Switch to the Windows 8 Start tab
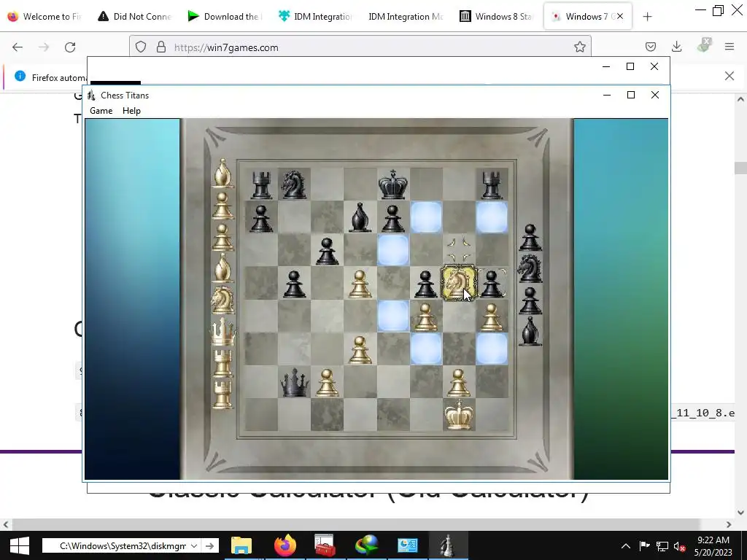Screen dimensions: 747x560 (x=496, y=17)
